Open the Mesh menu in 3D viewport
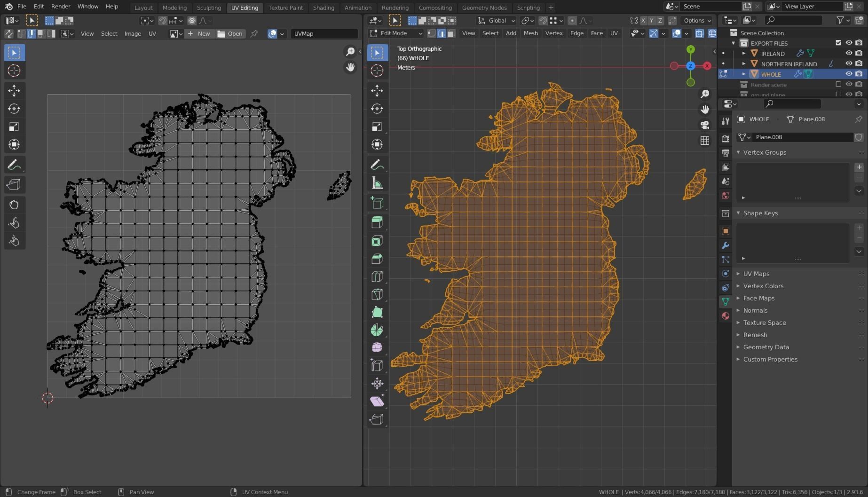Image resolution: width=868 pixels, height=497 pixels. [x=530, y=33]
